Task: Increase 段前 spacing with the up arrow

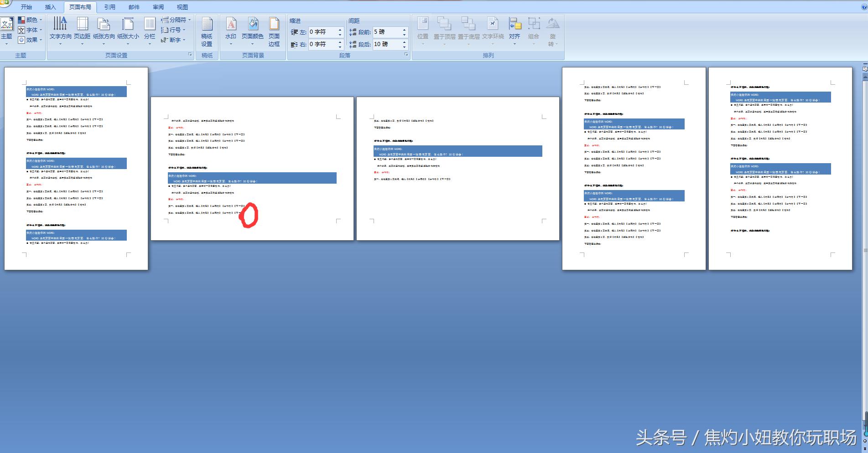Action: [404, 30]
